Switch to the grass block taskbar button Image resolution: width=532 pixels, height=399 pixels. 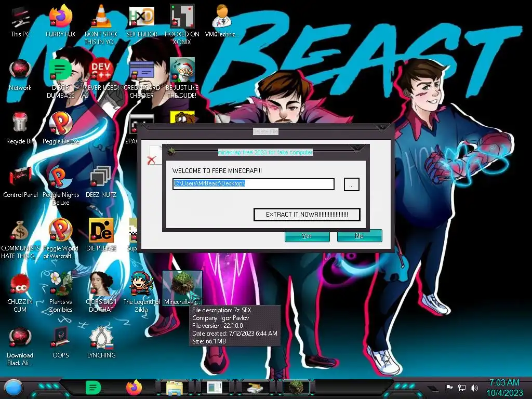pos(296,388)
